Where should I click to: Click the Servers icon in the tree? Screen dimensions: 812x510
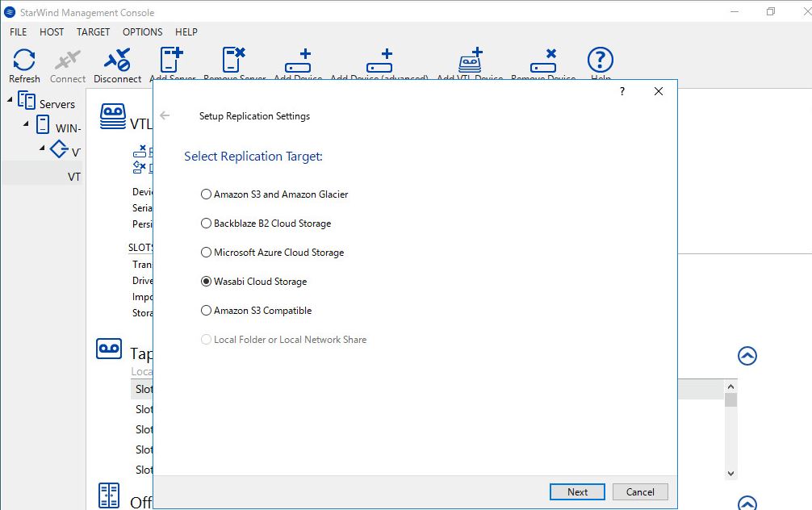(x=27, y=100)
